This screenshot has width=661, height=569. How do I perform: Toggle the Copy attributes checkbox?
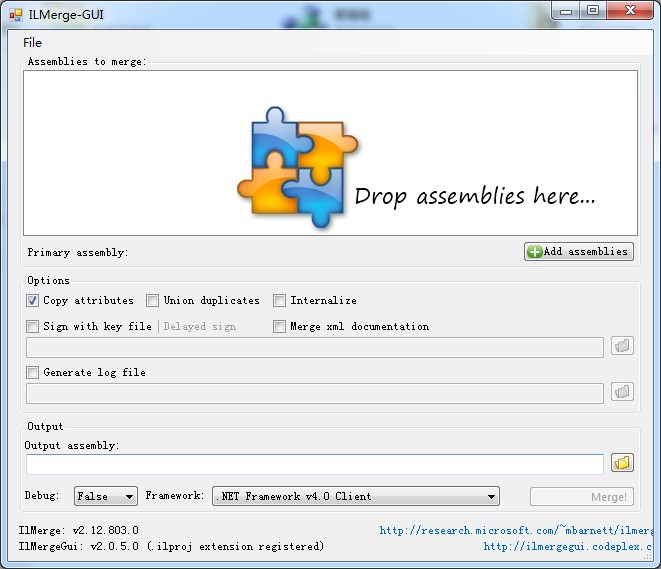coord(32,301)
